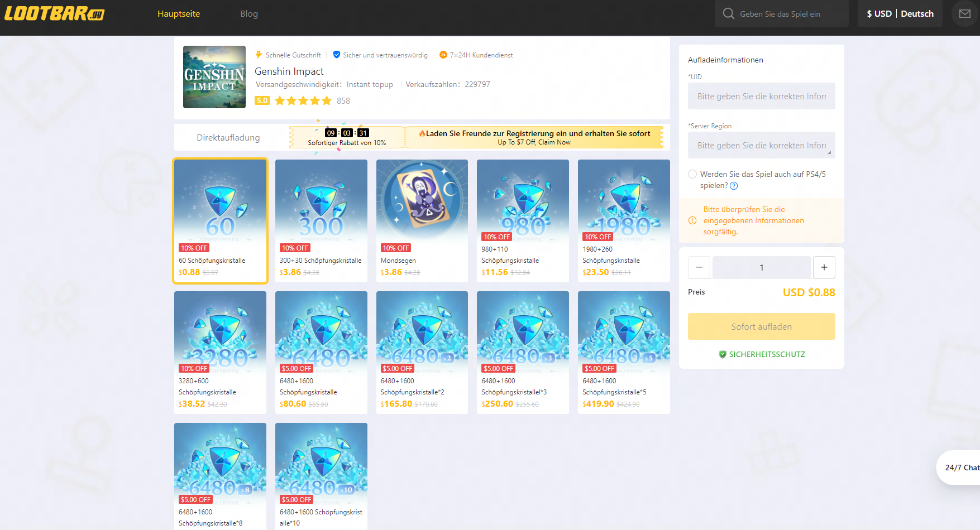This screenshot has width=980, height=530.
Task: Click the Genshin Impact game cover image
Action: click(x=214, y=77)
